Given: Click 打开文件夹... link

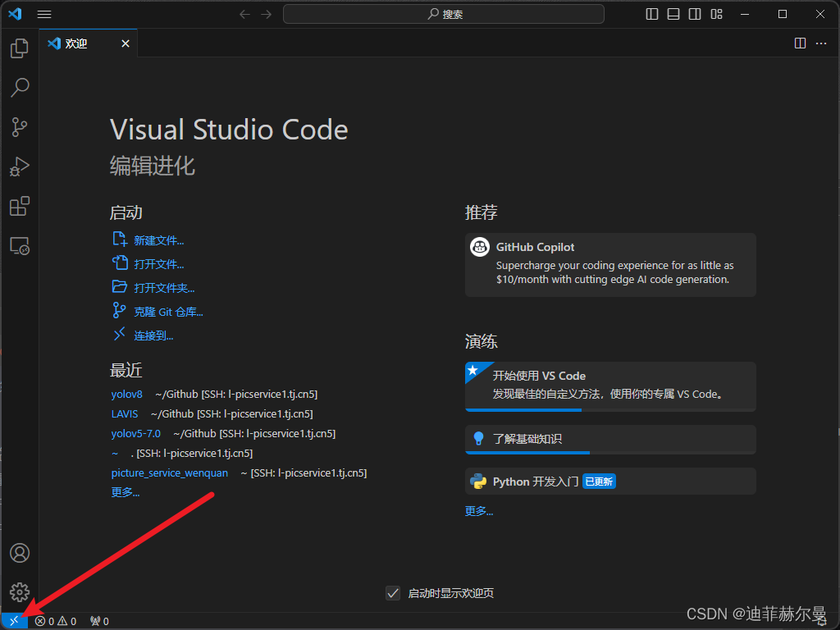Looking at the screenshot, I should pos(164,288).
